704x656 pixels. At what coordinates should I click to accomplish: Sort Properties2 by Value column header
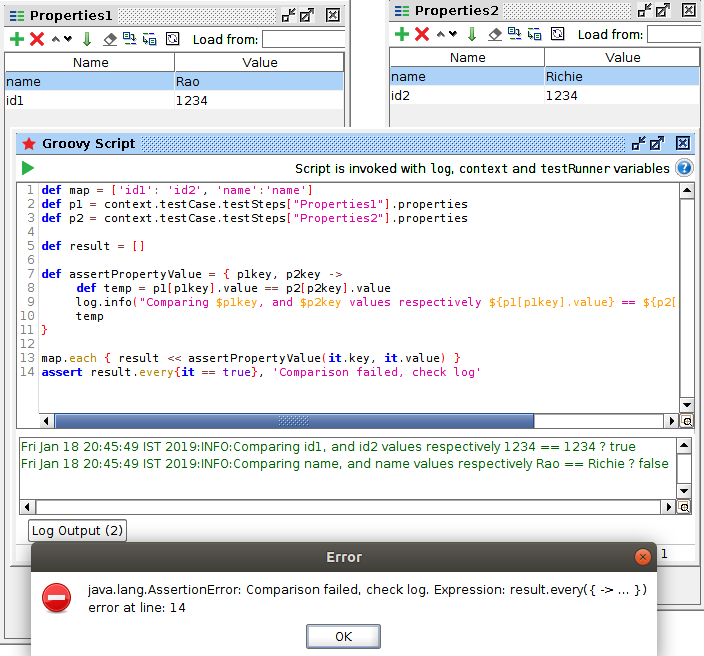(x=622, y=57)
